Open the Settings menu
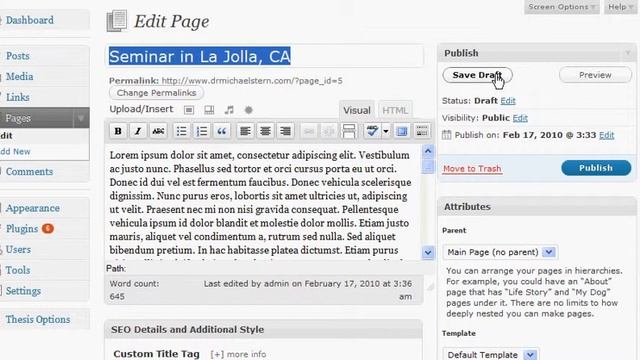Screen dimensions: 640x360 pos(23,291)
